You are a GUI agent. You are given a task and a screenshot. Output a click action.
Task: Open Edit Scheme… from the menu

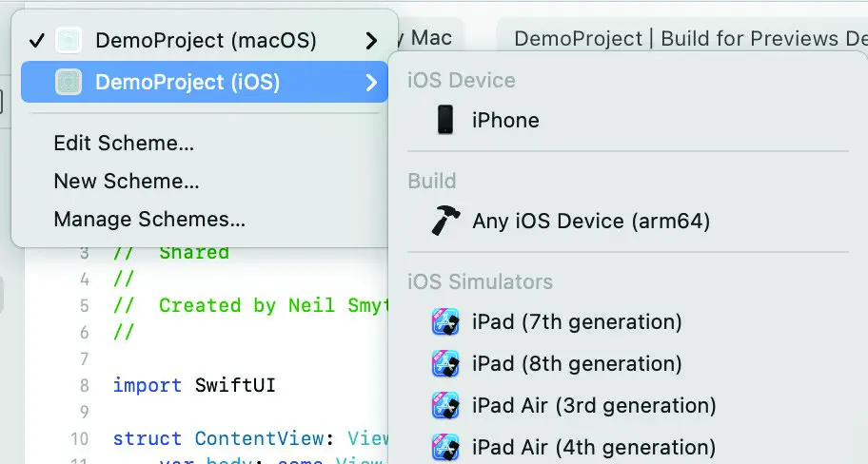point(124,144)
